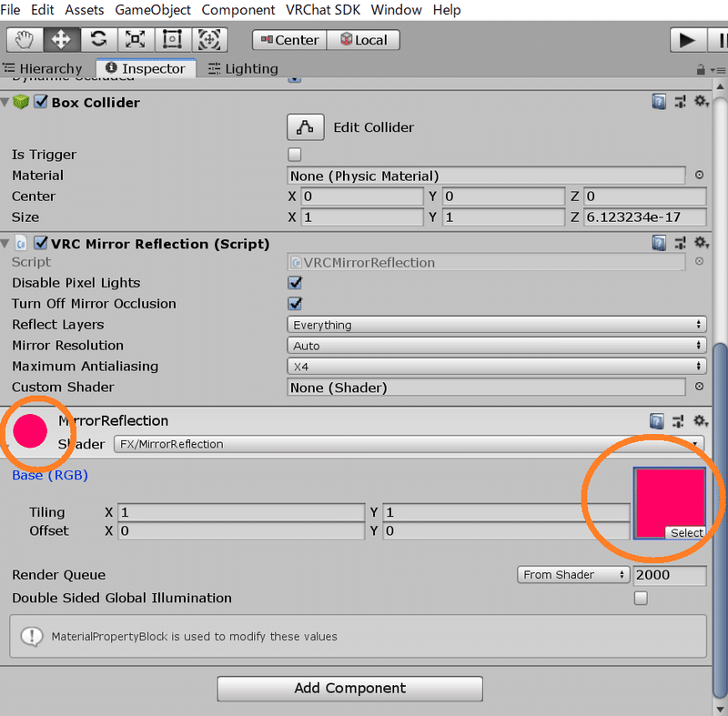Toggle the Center pivot mode button

click(x=289, y=40)
